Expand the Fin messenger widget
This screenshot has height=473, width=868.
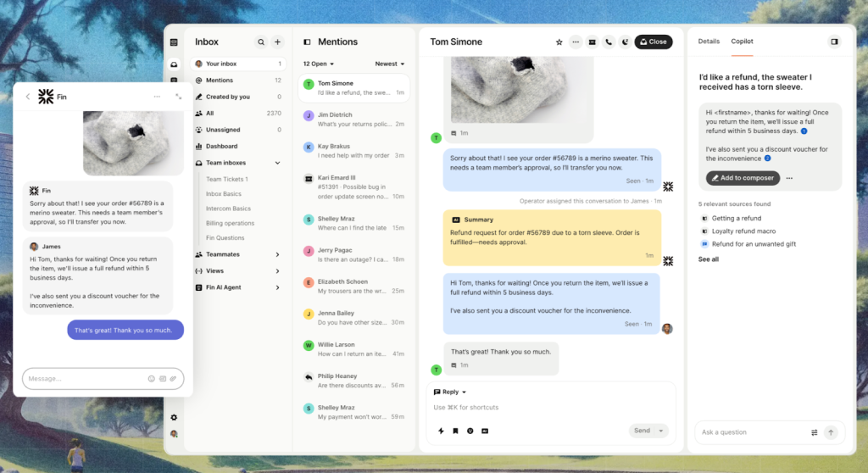click(178, 97)
